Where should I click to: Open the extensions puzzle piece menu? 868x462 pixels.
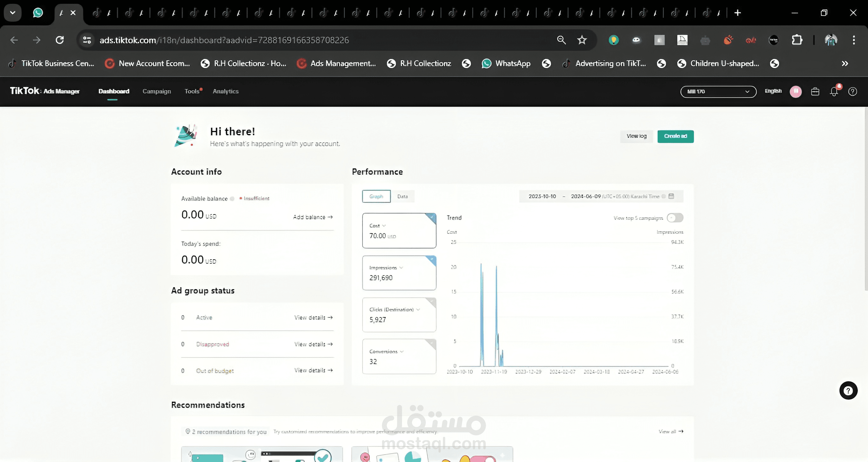[797, 40]
